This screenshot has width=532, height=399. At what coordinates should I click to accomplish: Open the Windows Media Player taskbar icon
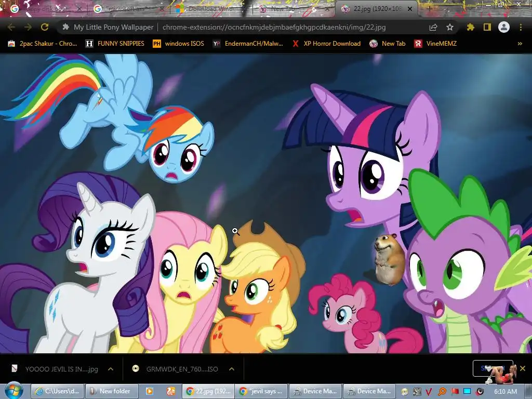[x=149, y=391]
